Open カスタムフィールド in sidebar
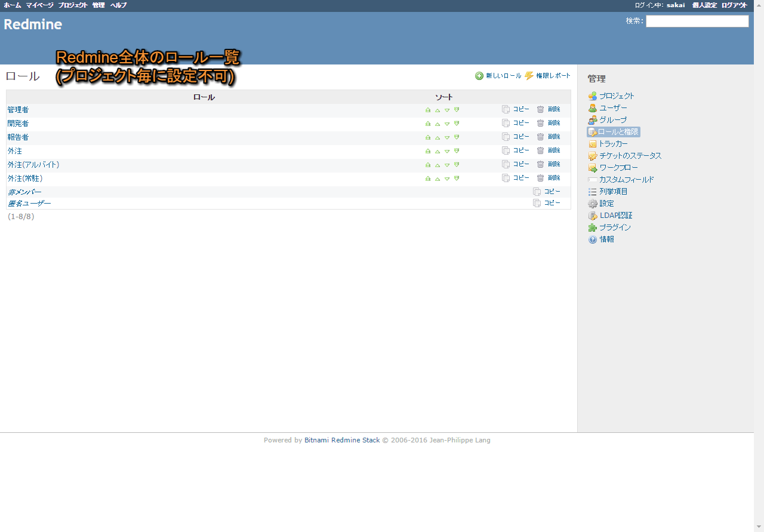Viewport: 764px width, 532px height. (x=621, y=180)
